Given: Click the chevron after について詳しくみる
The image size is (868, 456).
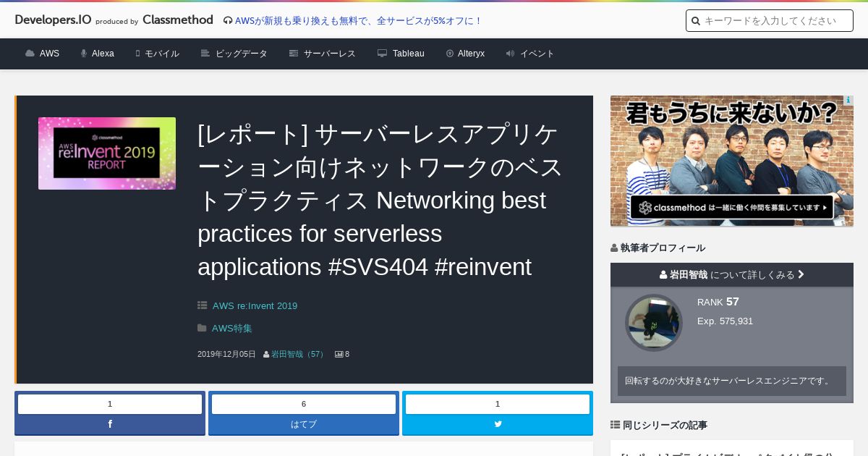Looking at the screenshot, I should click(801, 274).
